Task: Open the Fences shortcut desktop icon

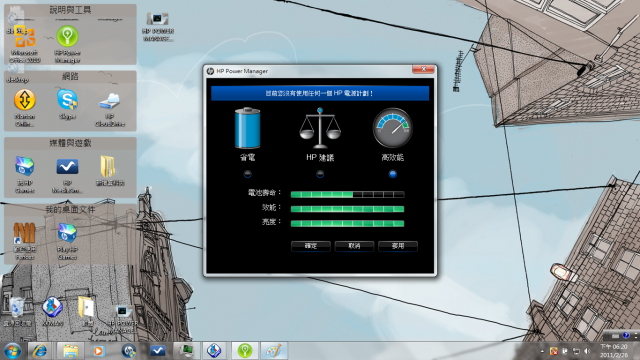Action: [24, 241]
